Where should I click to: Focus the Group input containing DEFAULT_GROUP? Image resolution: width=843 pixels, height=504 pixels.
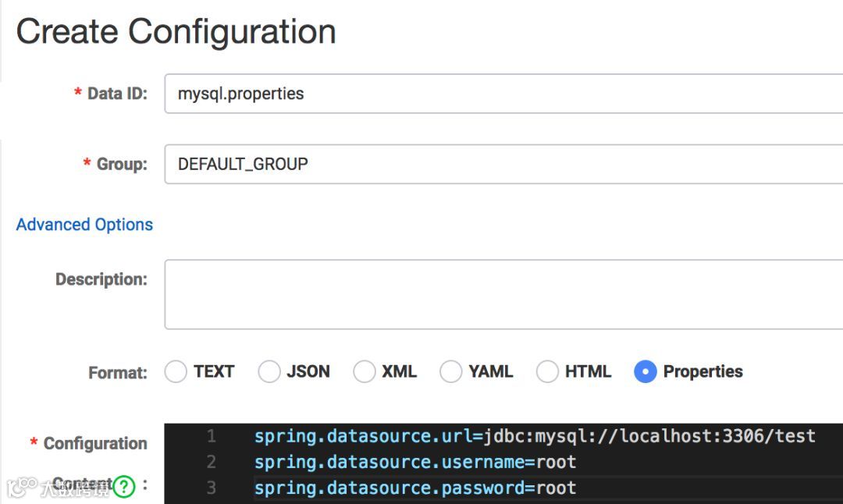(x=500, y=164)
